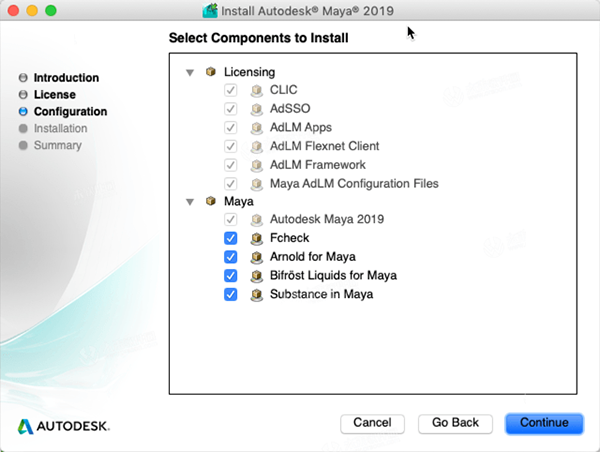This screenshot has width=600, height=452.
Task: Click the green zoom window button
Action: (51, 10)
